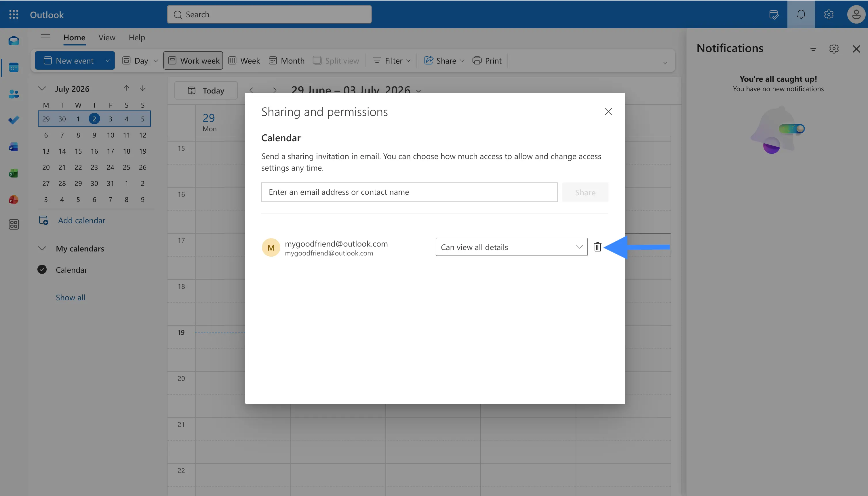
Task: Launch PowerPoint from the sidebar
Action: tap(14, 200)
